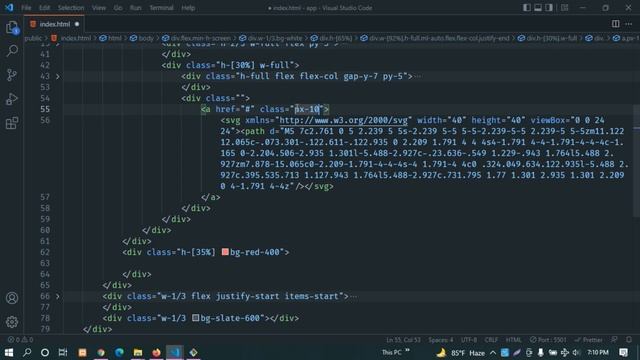This screenshot has height=360, width=640.
Task: Open the Edit menu
Action: coord(44,8)
